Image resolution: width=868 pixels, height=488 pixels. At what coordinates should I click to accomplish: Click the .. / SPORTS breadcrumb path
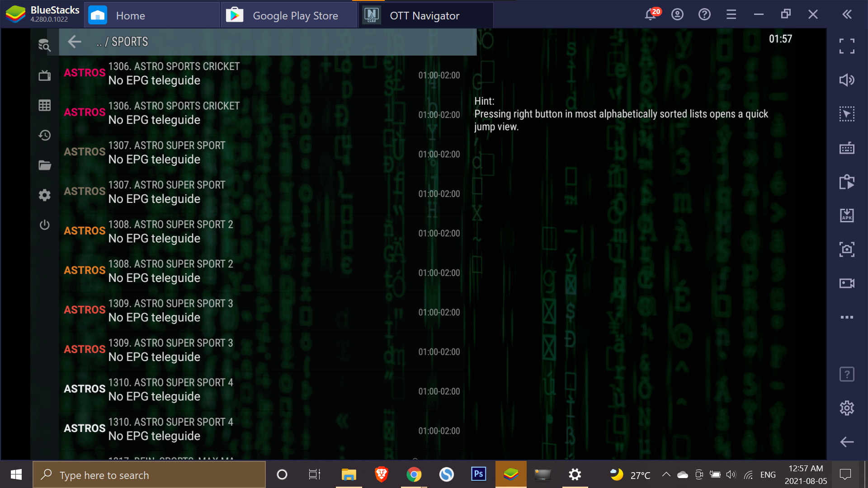click(122, 42)
